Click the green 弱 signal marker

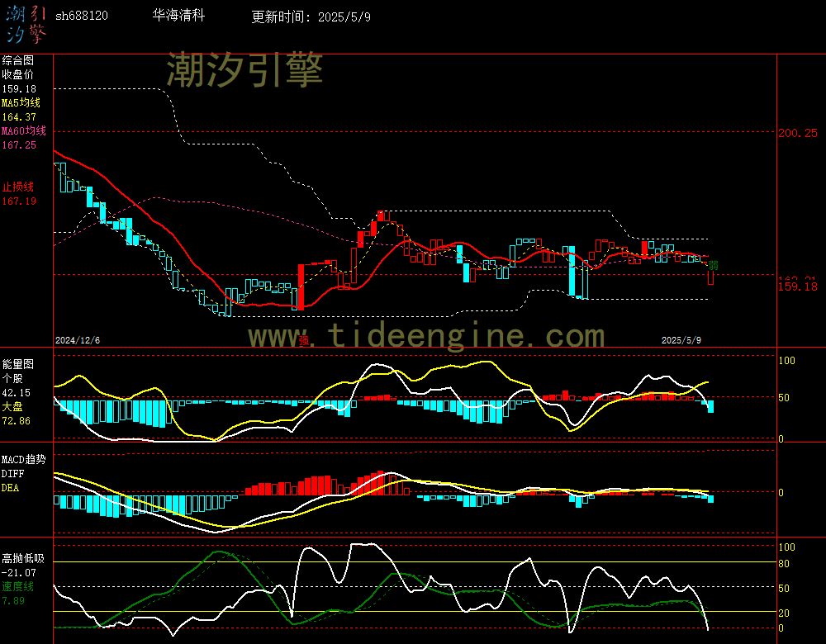(x=714, y=265)
